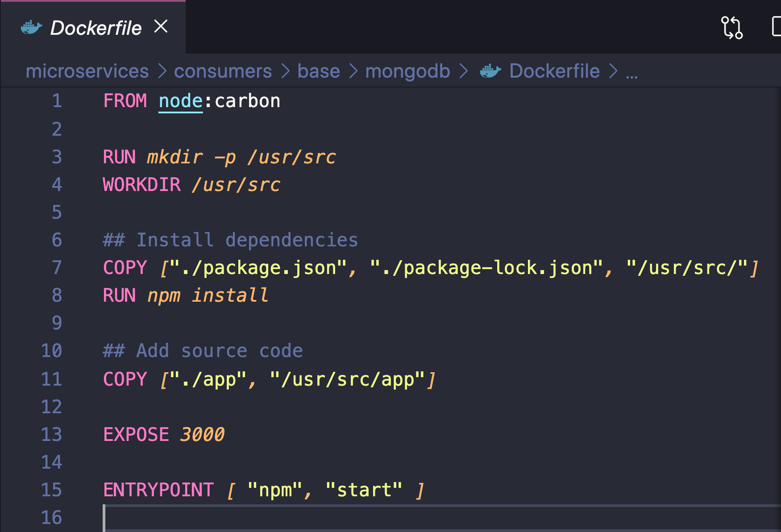Viewport: 781px width, 532px height.
Task: Place cursor on empty line 16
Action: [442, 518]
